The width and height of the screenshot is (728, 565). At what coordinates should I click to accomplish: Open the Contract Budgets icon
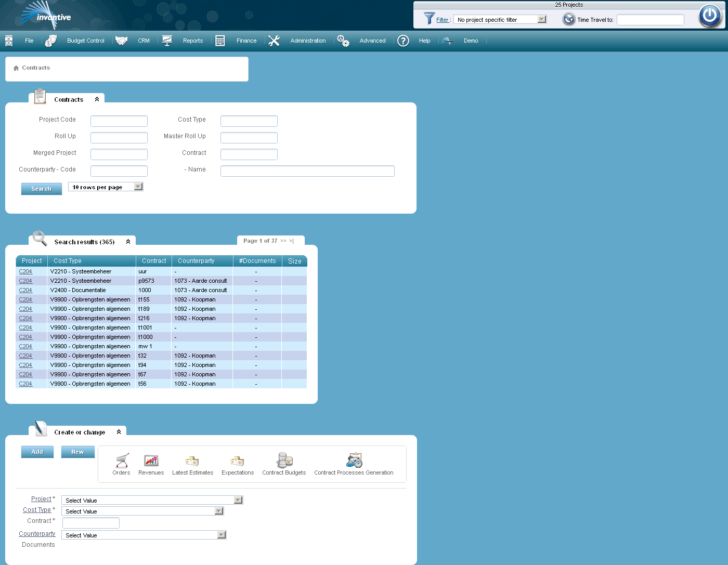point(284,461)
